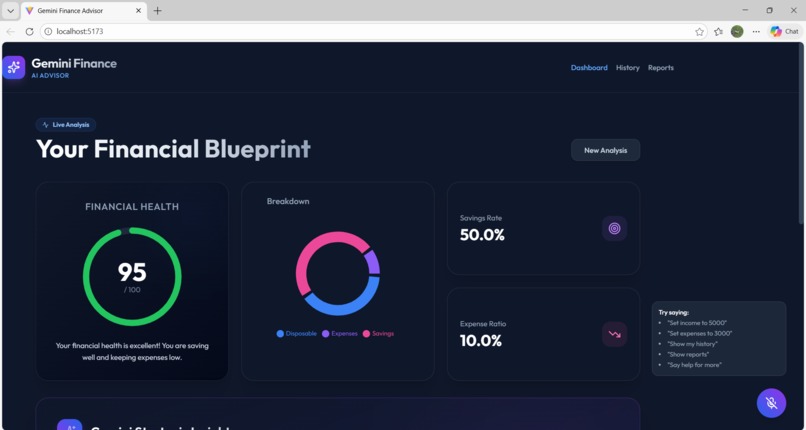Start a New Analysis
This screenshot has height=430, width=806.
[606, 151]
